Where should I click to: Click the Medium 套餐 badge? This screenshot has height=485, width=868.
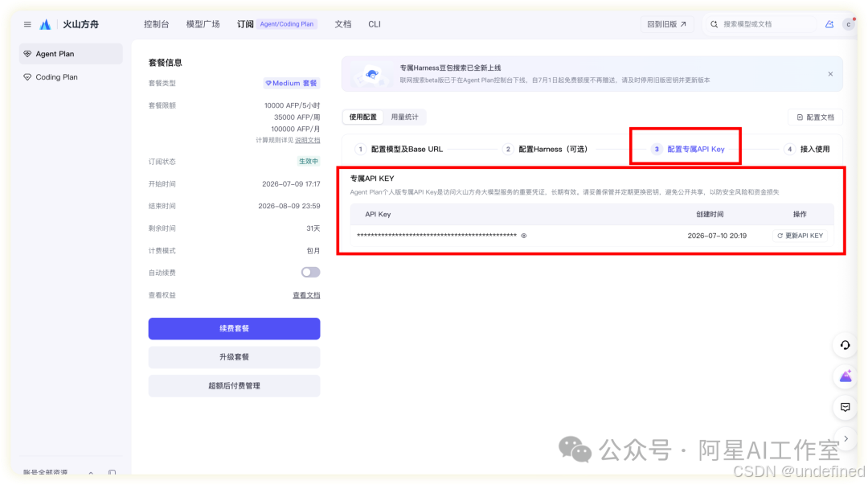[291, 83]
